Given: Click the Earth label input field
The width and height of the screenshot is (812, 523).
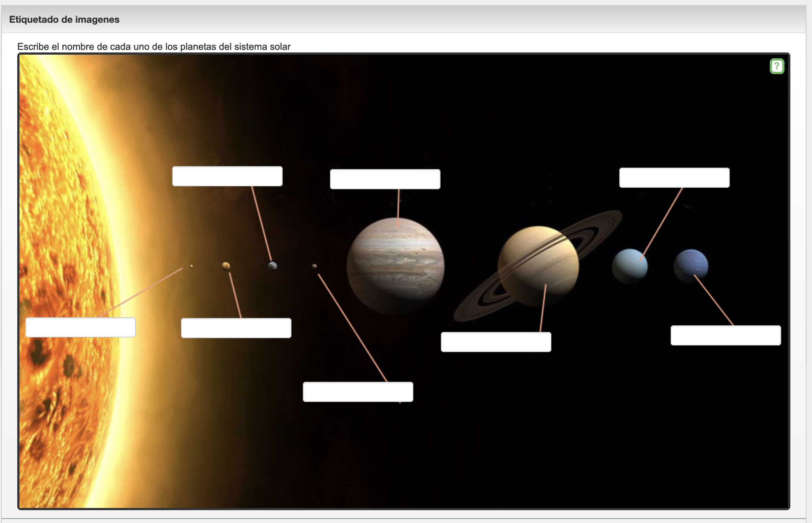Looking at the screenshot, I should tap(227, 176).
